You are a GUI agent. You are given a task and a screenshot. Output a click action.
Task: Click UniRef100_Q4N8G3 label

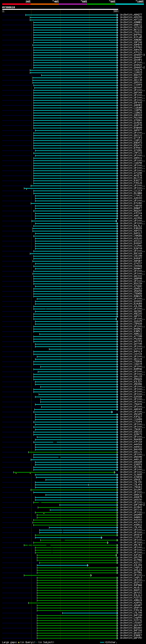[x=131, y=517]
